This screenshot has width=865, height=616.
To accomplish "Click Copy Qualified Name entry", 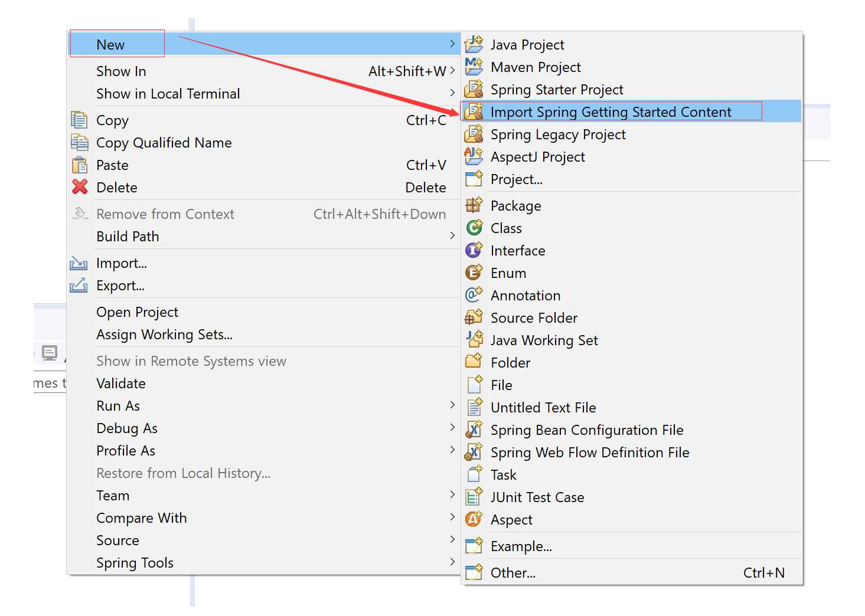I will (x=263, y=142).
